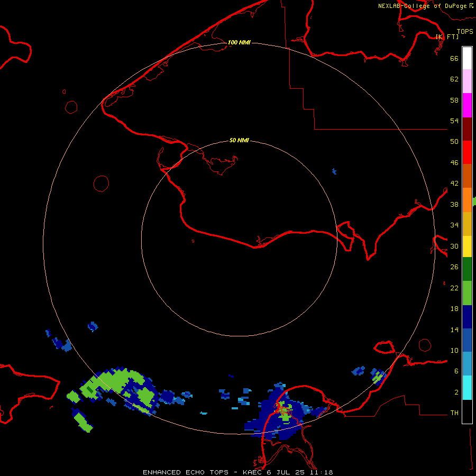
Task: Click the "66" legend value
Action: click(x=454, y=58)
